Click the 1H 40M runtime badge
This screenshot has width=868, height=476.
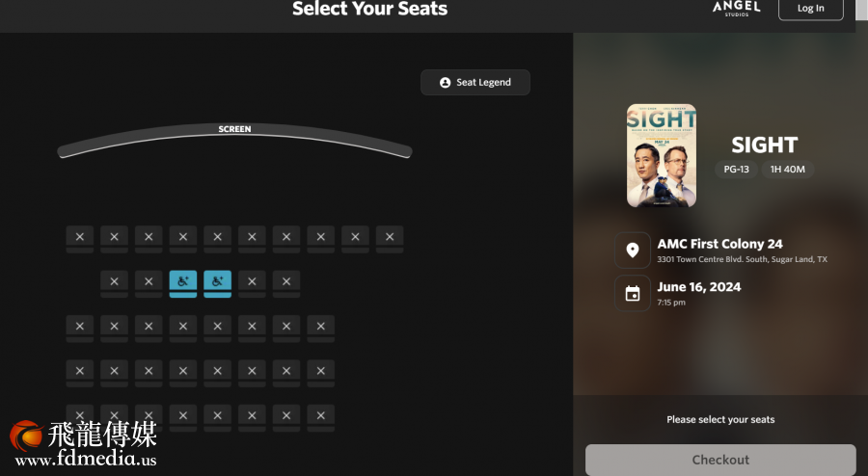point(788,170)
